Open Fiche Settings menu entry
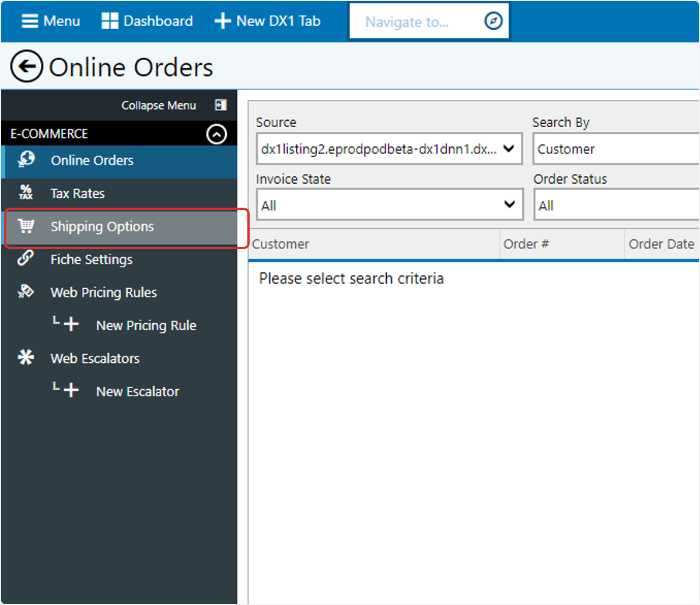The image size is (700, 605). pyautogui.click(x=119, y=260)
